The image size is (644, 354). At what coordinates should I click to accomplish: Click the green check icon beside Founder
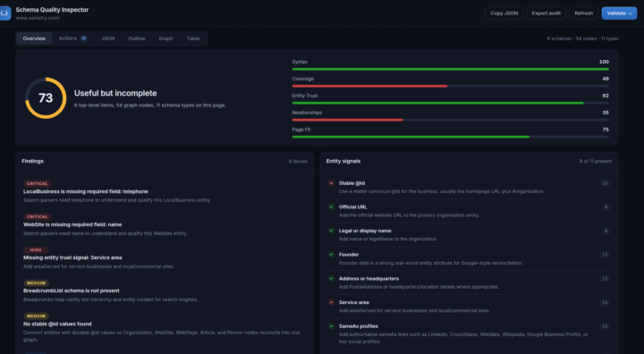(x=331, y=255)
